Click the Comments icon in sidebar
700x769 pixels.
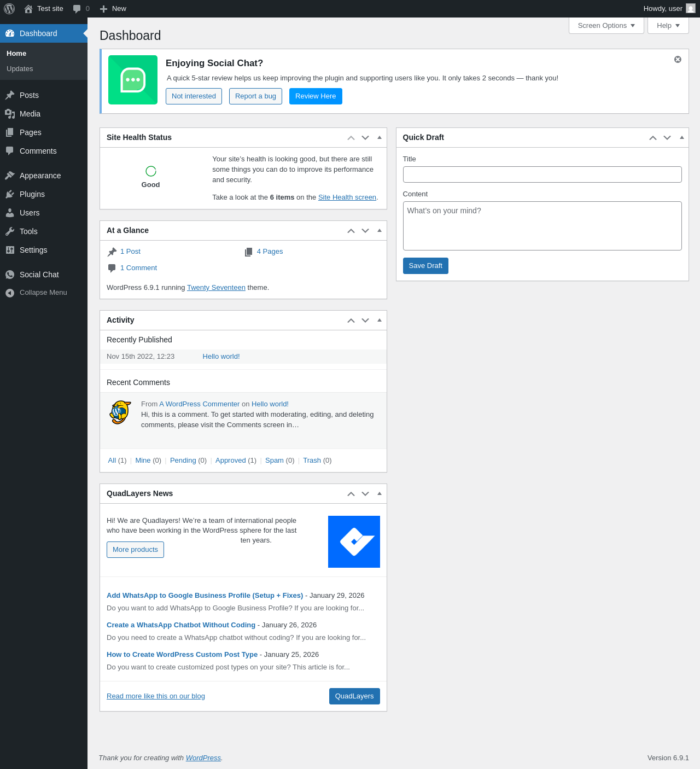click(x=10, y=151)
